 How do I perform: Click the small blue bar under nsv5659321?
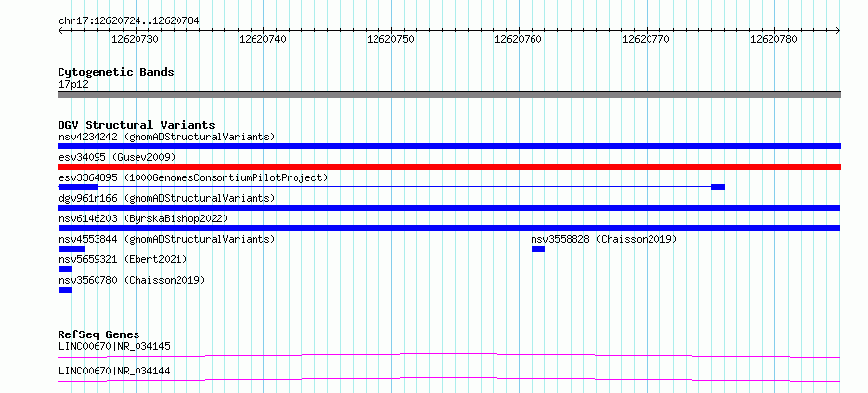(x=64, y=269)
